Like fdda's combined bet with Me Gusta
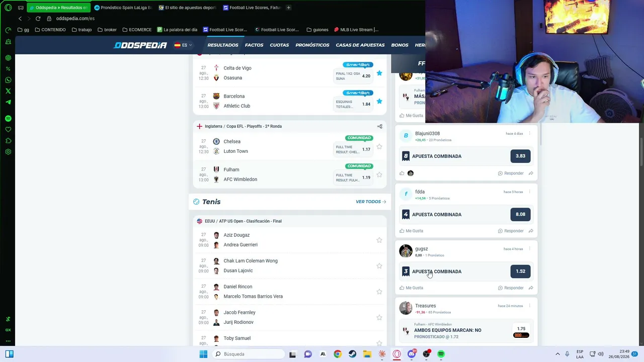Viewport: 644px width, 362px height. (x=411, y=231)
